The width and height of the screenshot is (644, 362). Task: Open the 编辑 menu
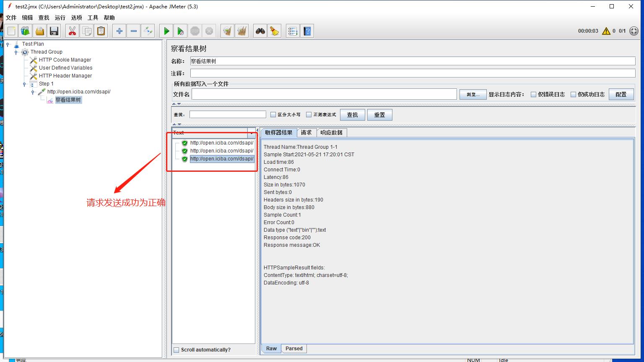coord(27,18)
